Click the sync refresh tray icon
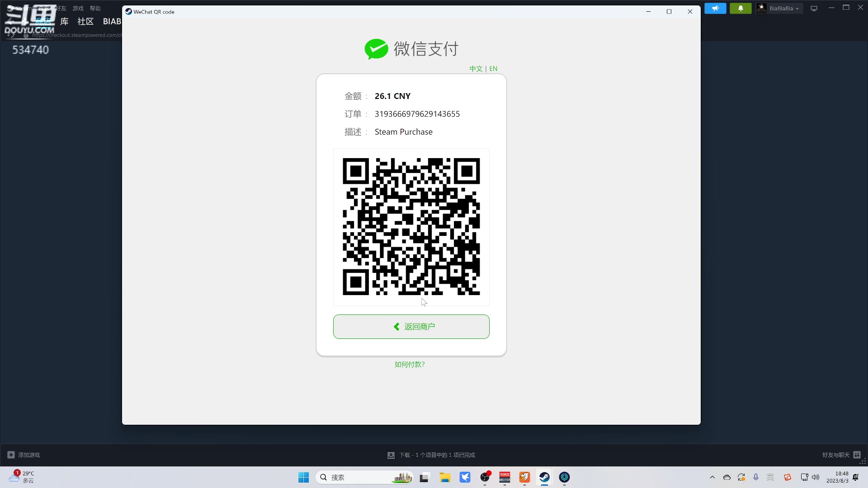 741,477
